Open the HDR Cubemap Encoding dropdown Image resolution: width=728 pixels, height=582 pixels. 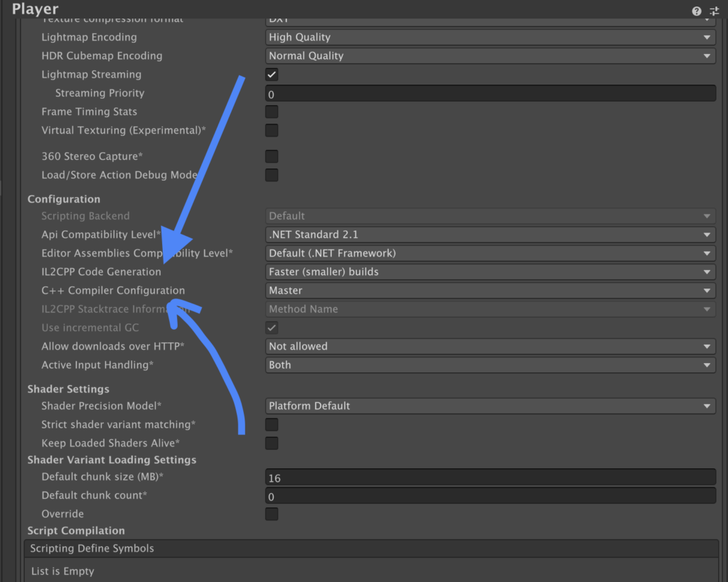tap(490, 55)
